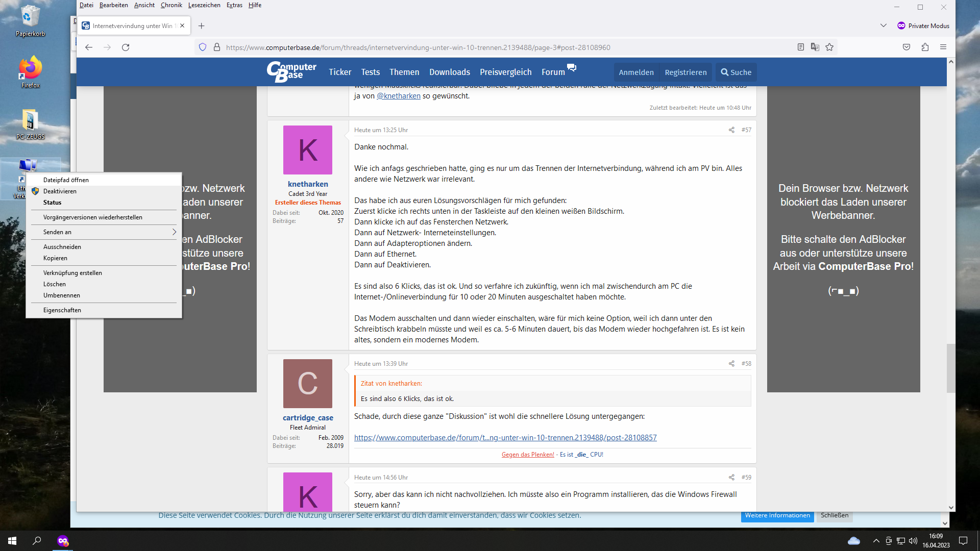The image size is (980, 551).
Task: Choose 'Eigenschaften' from context menu
Action: pos(62,310)
